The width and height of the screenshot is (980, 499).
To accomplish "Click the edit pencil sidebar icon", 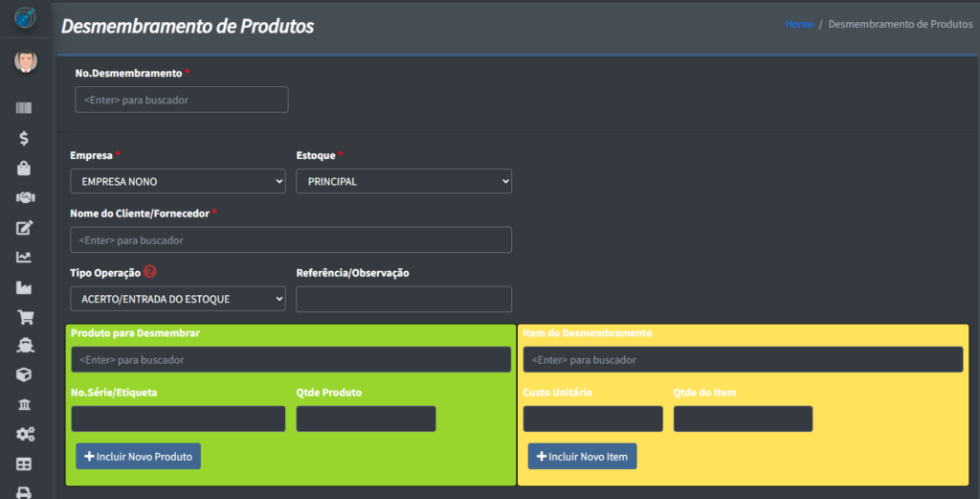I will 24,227.
